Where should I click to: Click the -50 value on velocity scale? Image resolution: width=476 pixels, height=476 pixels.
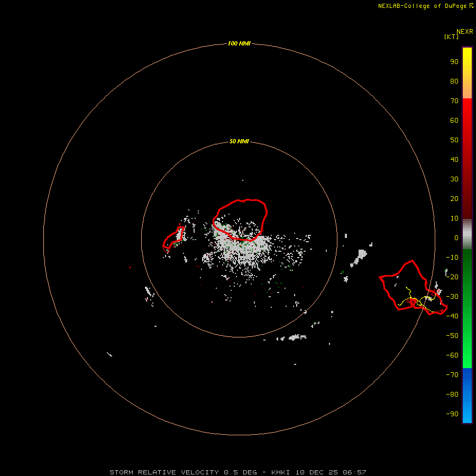(452, 336)
